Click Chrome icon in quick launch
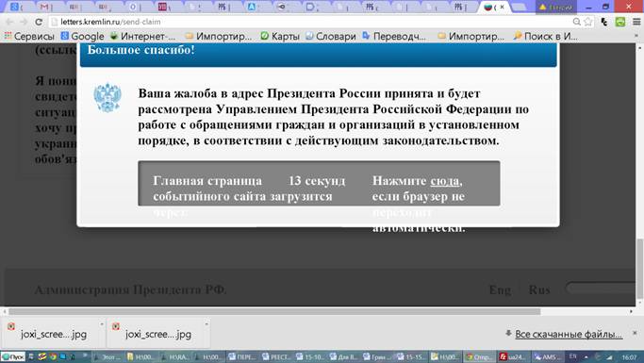This screenshot has height=363, width=644. click(x=53, y=356)
